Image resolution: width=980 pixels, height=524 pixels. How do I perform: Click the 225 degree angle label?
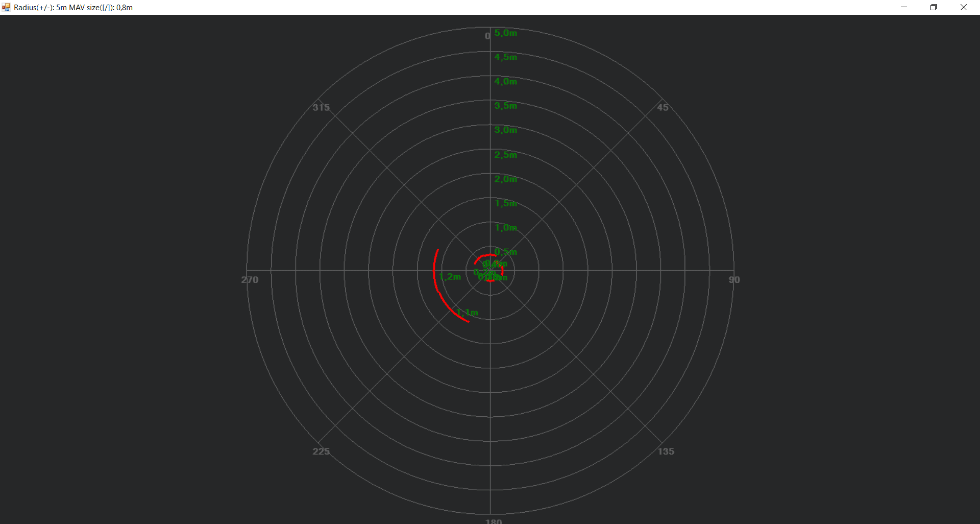[x=321, y=451]
